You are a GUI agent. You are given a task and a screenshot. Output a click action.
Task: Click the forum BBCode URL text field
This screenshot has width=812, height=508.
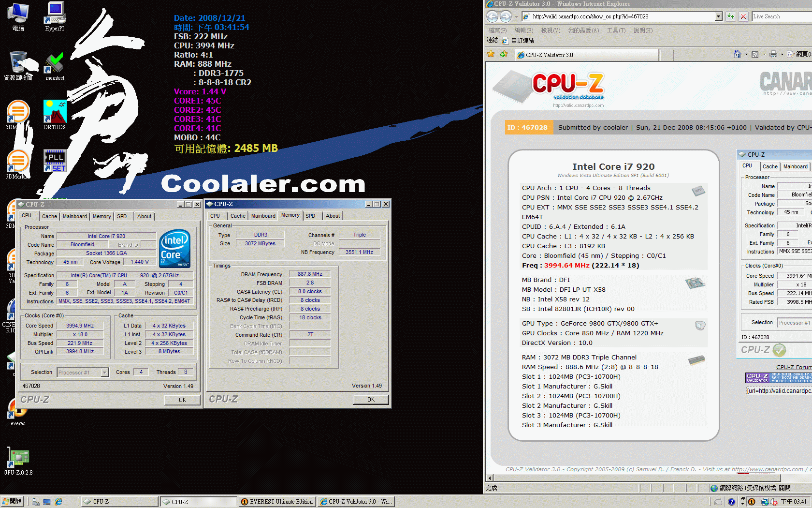pyautogui.click(x=779, y=391)
